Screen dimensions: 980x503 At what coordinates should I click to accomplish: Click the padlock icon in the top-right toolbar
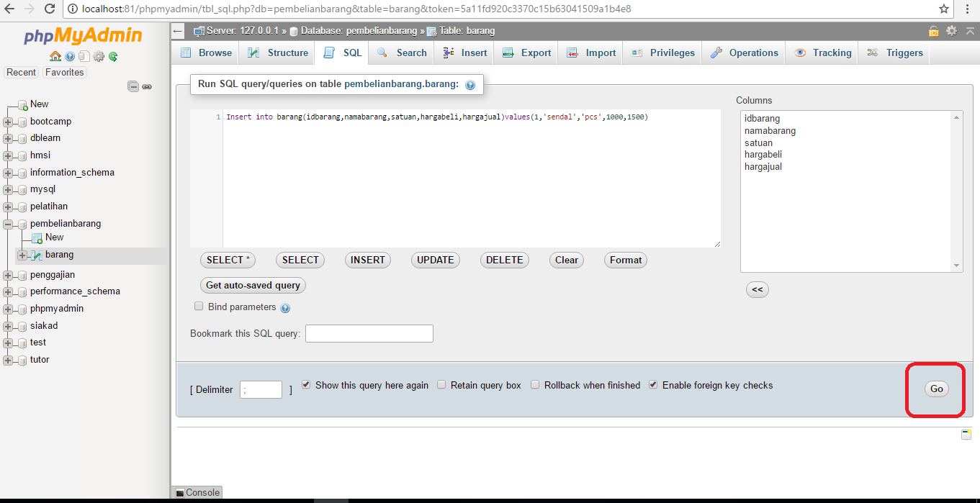934,32
